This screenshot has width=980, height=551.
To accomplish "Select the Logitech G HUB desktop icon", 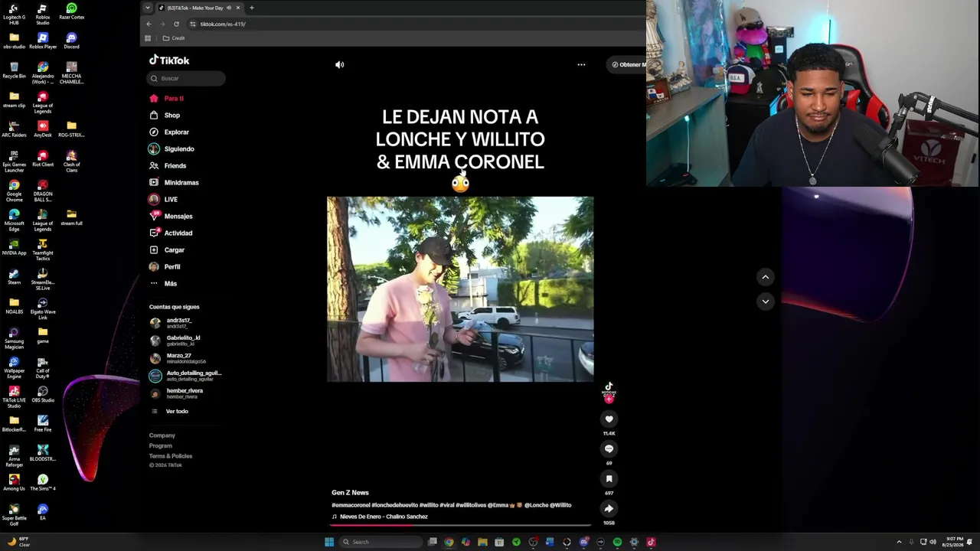I will (x=14, y=13).
